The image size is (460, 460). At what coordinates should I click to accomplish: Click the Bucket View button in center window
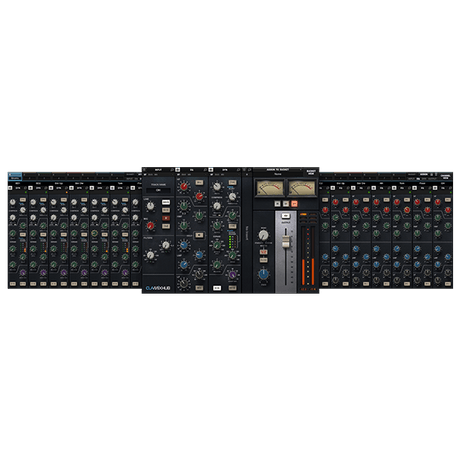[x=311, y=172]
